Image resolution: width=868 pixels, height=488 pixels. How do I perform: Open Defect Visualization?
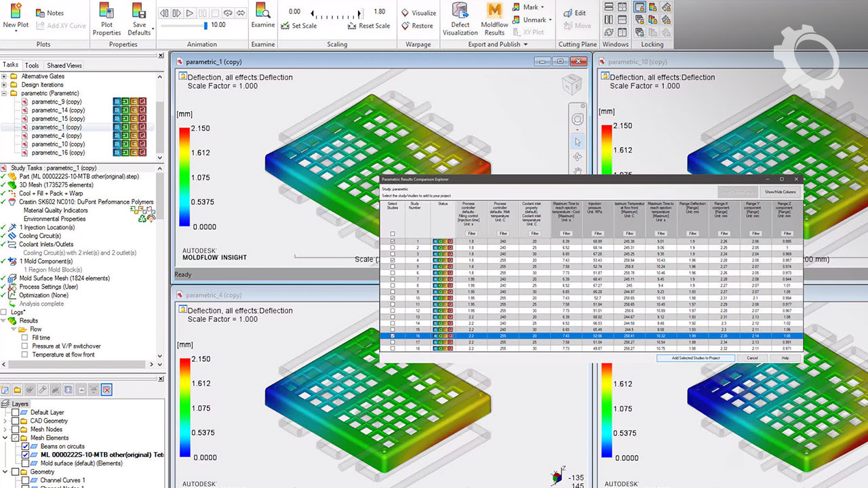pyautogui.click(x=460, y=19)
